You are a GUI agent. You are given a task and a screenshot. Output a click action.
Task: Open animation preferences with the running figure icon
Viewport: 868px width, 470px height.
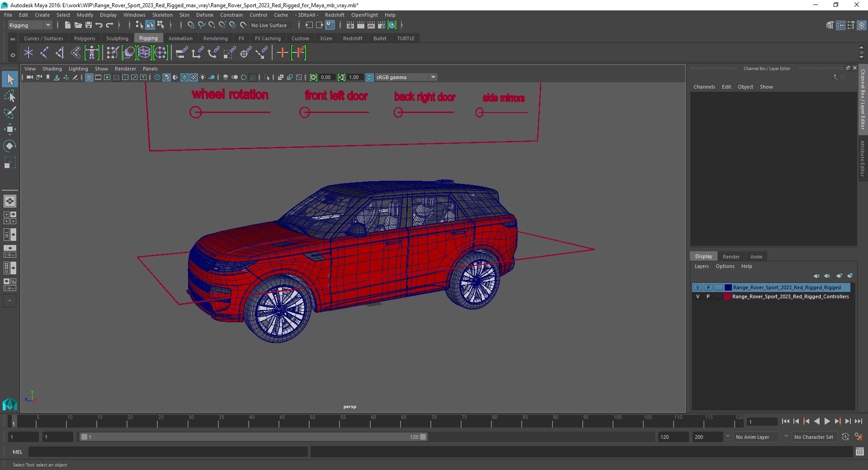pyautogui.click(x=859, y=437)
